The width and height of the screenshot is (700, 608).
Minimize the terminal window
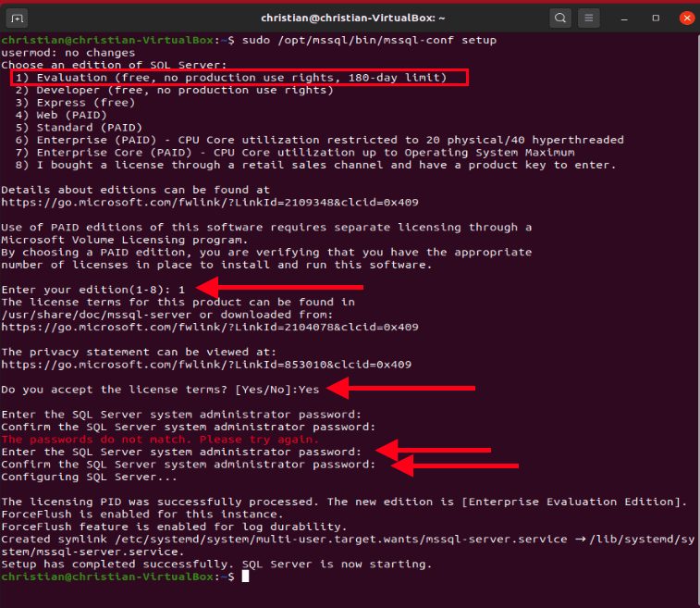pos(624,19)
